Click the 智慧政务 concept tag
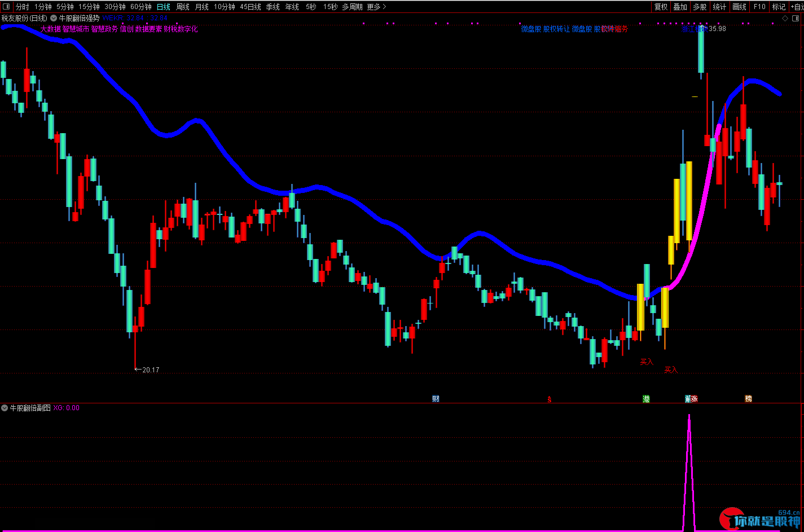Viewport: 804px width, 532px height. click(105, 29)
